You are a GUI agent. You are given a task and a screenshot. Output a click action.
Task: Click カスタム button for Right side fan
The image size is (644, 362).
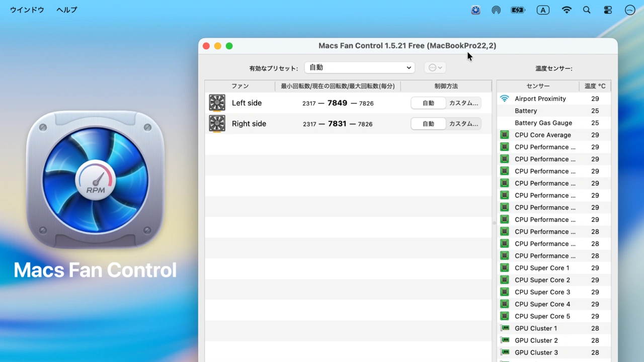click(x=463, y=124)
